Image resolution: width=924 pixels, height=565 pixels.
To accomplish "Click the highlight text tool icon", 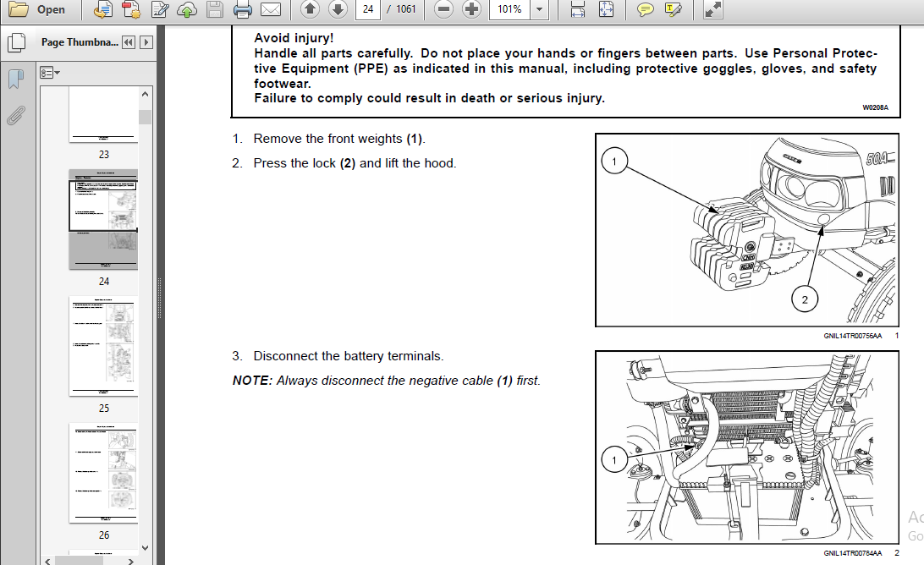I will tap(673, 9).
